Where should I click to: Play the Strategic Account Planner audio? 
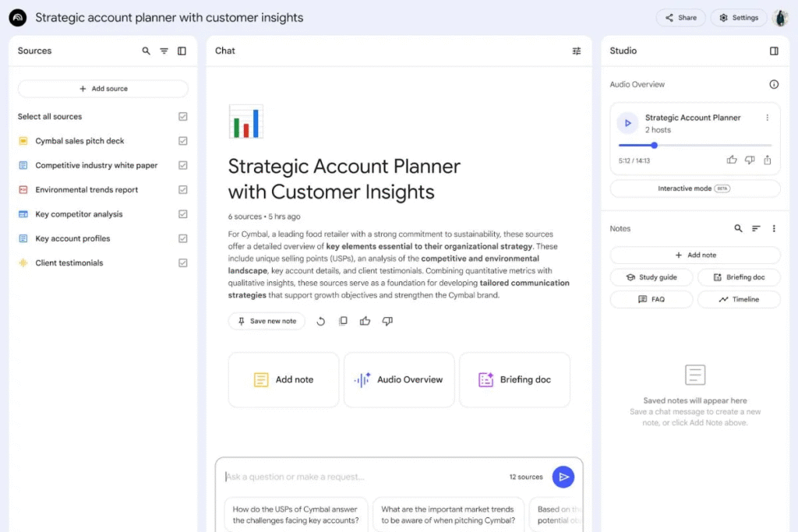pyautogui.click(x=628, y=123)
